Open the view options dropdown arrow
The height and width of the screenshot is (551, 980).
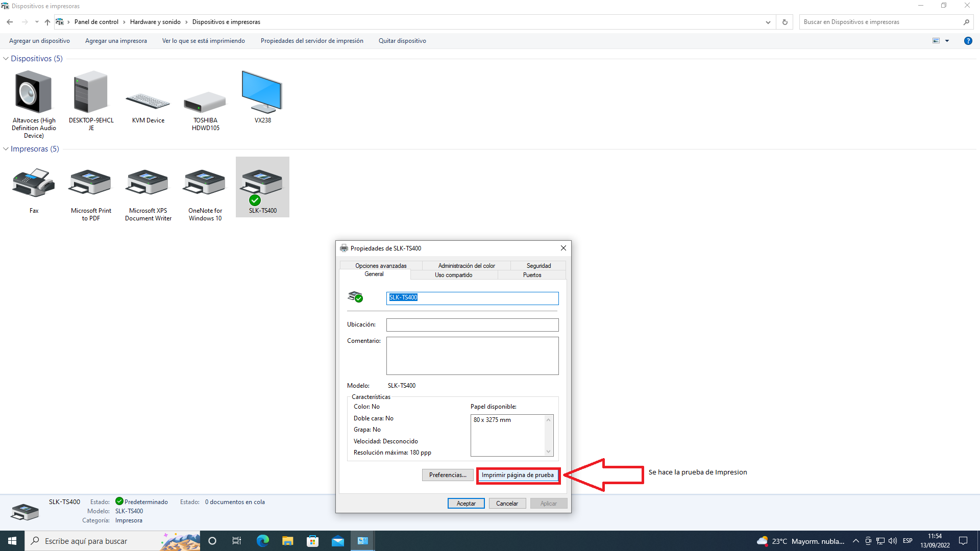[947, 41]
